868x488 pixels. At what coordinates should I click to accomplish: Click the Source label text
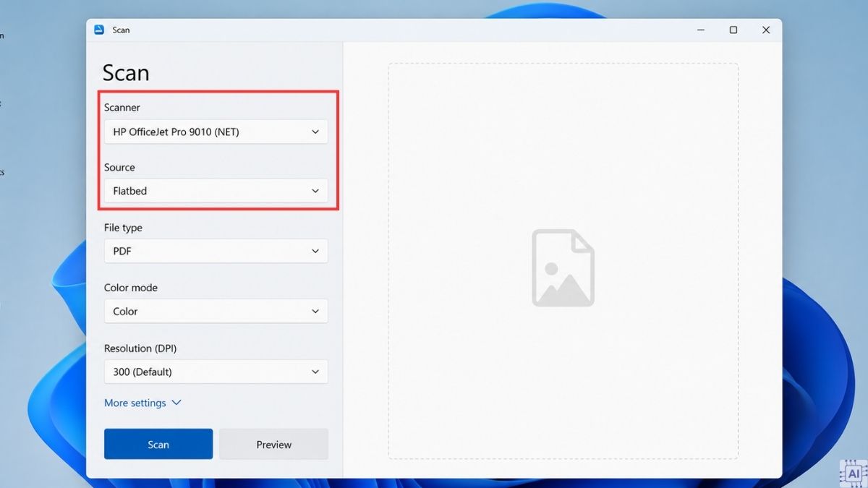coord(119,167)
